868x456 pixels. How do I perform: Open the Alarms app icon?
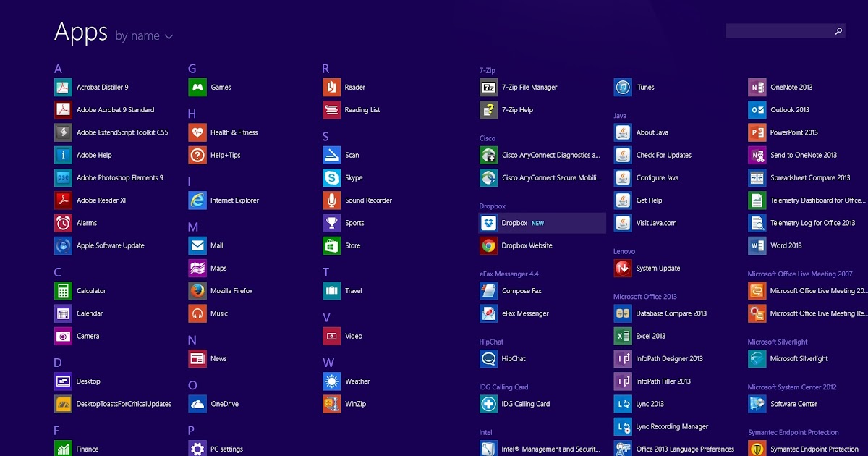(64, 223)
